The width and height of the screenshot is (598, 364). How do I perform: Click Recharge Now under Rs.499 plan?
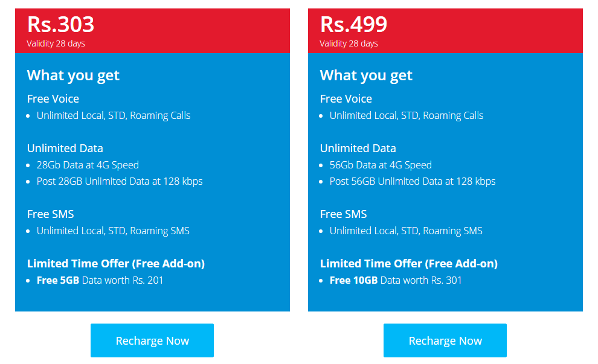(x=445, y=340)
